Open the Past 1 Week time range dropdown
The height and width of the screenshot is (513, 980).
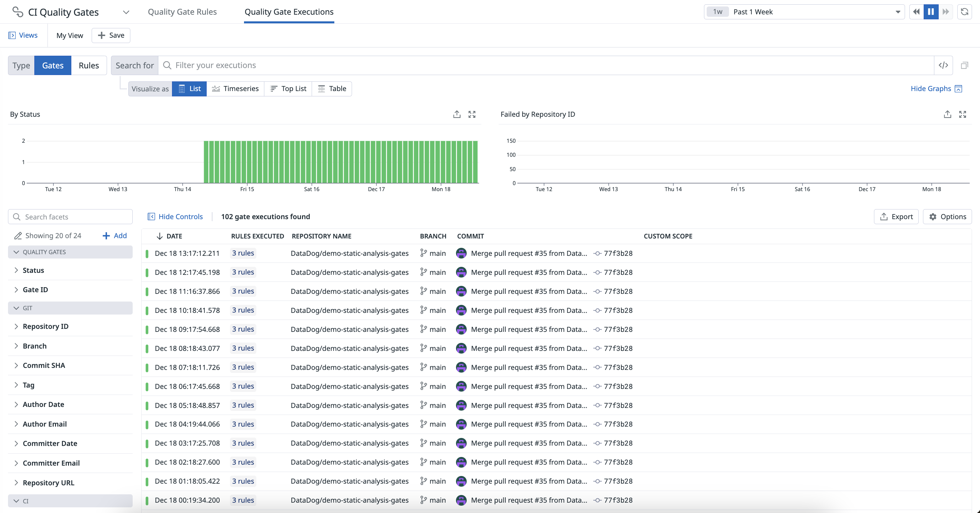pyautogui.click(x=804, y=12)
